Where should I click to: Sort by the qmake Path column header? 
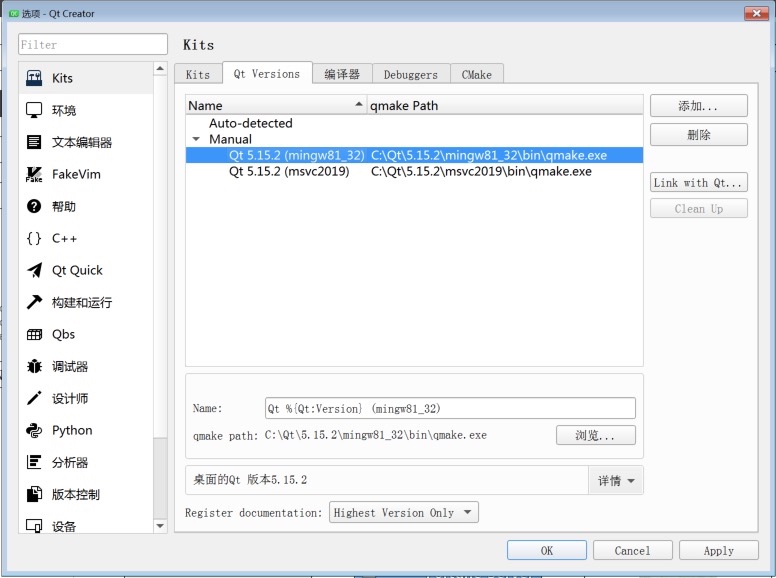[x=505, y=105]
